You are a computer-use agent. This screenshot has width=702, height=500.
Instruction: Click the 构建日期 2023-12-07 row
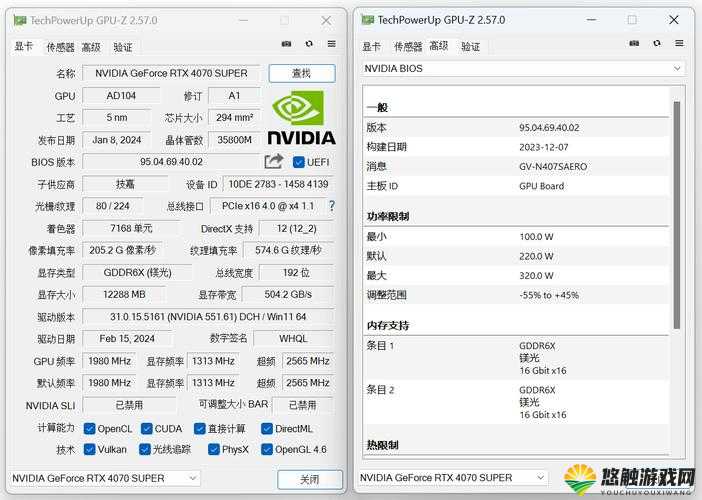point(517,147)
